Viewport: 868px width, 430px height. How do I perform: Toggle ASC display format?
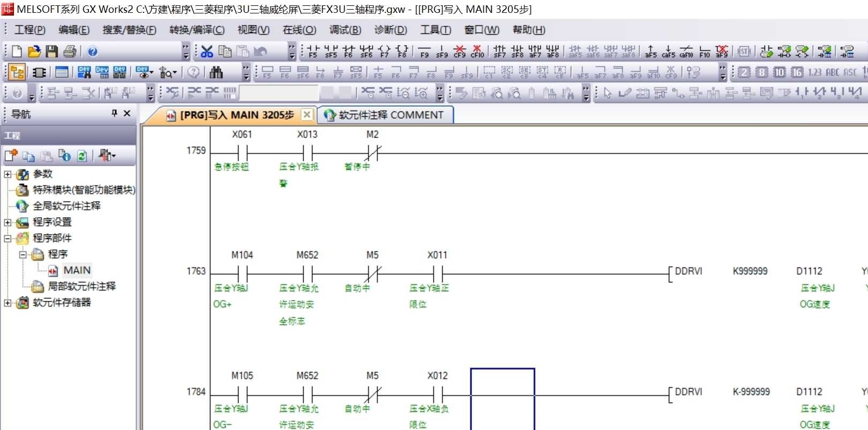(850, 72)
